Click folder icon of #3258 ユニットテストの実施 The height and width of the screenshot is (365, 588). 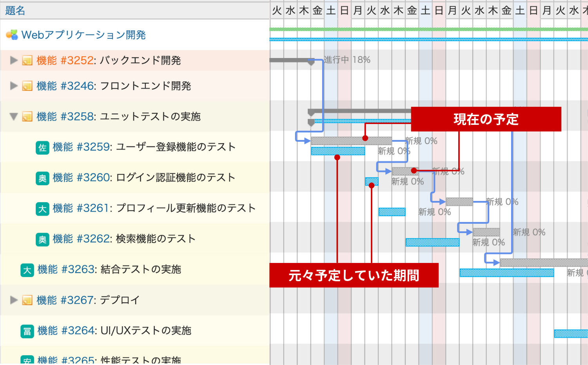click(x=27, y=117)
